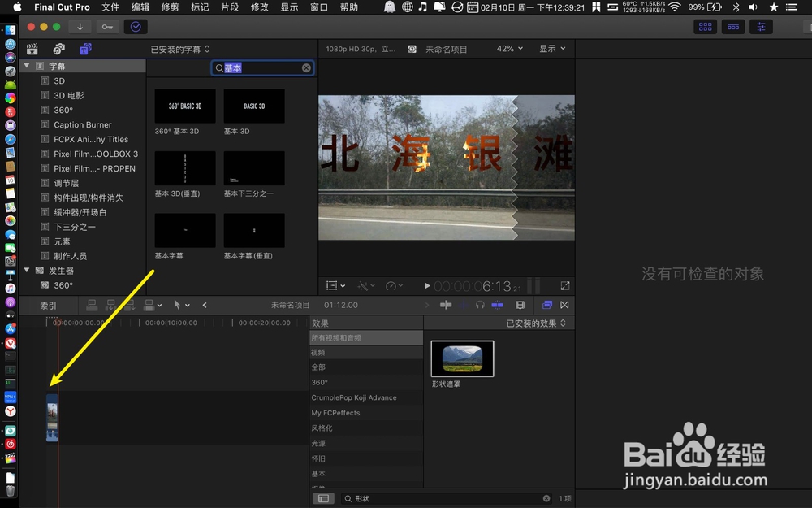Image resolution: width=812 pixels, height=508 pixels.
Task: Open the background tasks checkmark button
Action: point(136,27)
